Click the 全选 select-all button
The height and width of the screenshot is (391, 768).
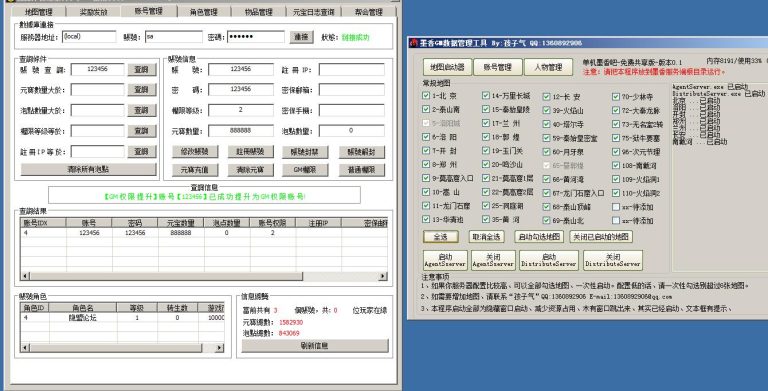tap(441, 237)
